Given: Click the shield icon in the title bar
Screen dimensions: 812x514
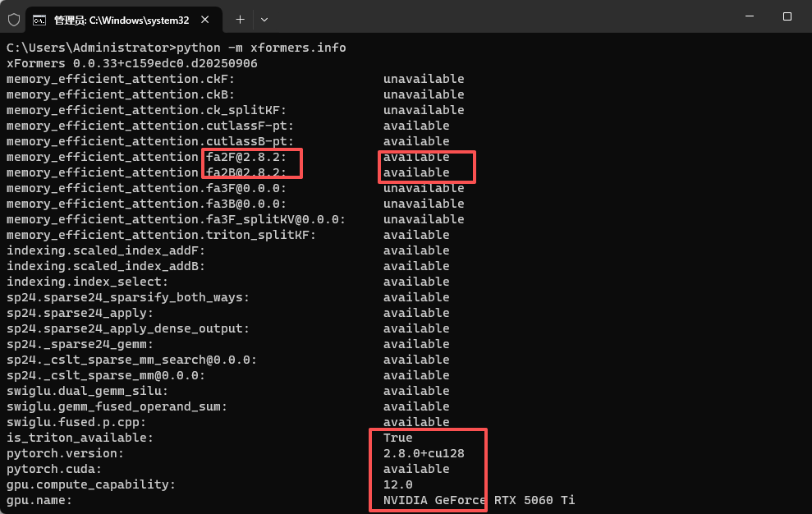Looking at the screenshot, I should (14, 20).
